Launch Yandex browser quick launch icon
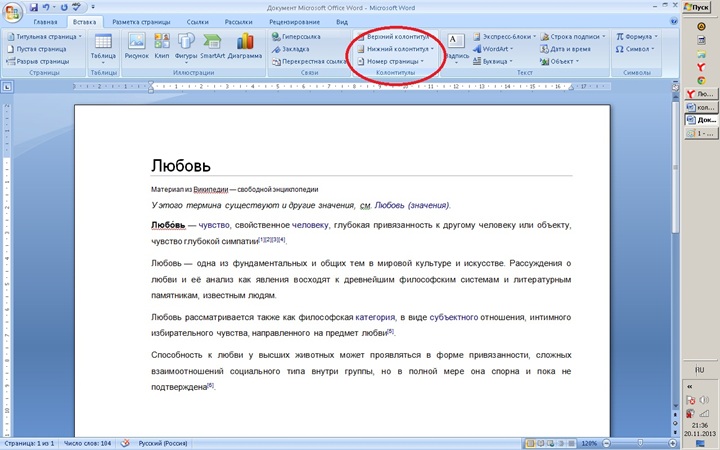720x450 pixels. point(701,67)
